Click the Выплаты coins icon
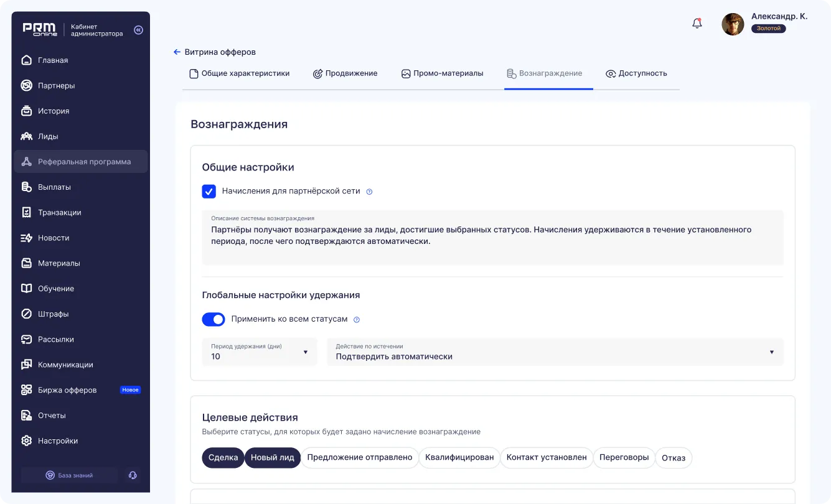Image resolution: width=831 pixels, height=504 pixels. pos(26,187)
